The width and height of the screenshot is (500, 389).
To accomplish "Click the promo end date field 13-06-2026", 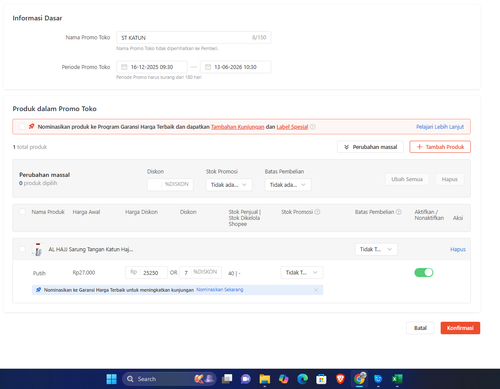I will tap(236, 67).
